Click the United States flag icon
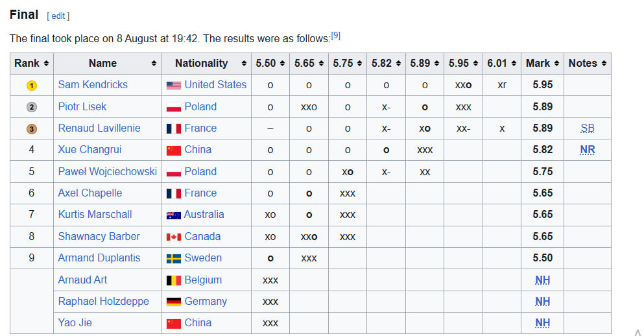Screen dimensions: 644x336 [x=173, y=85]
